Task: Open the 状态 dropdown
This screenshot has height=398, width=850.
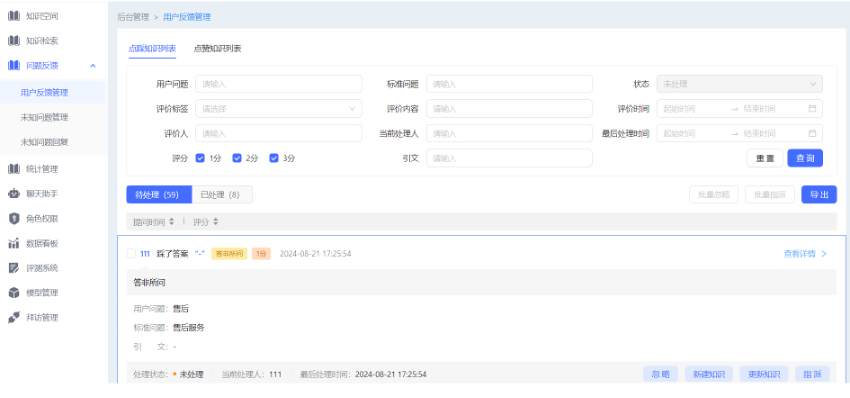Action: pyautogui.click(x=739, y=84)
